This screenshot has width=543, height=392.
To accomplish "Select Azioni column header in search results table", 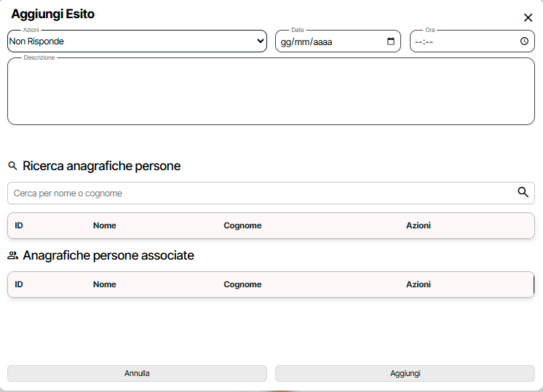I will pyautogui.click(x=419, y=225).
